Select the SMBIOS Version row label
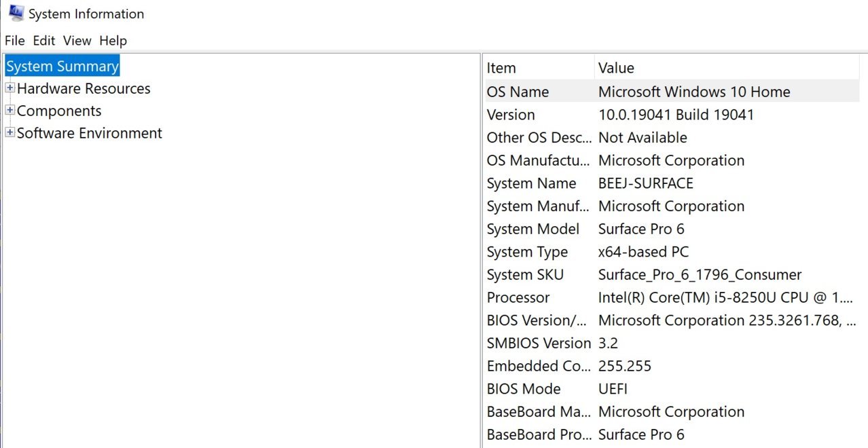 pos(539,343)
